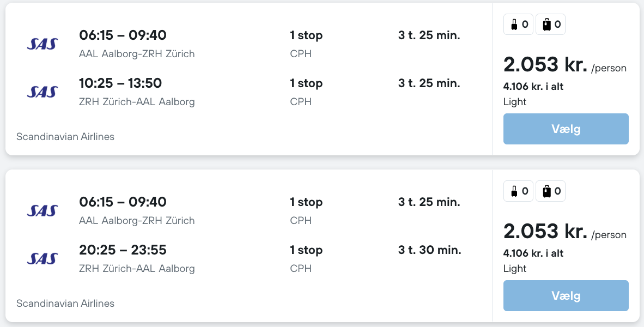Click 1 stop CPH on 10:25 return flight
Screen dimensions: 644x327
click(x=306, y=92)
